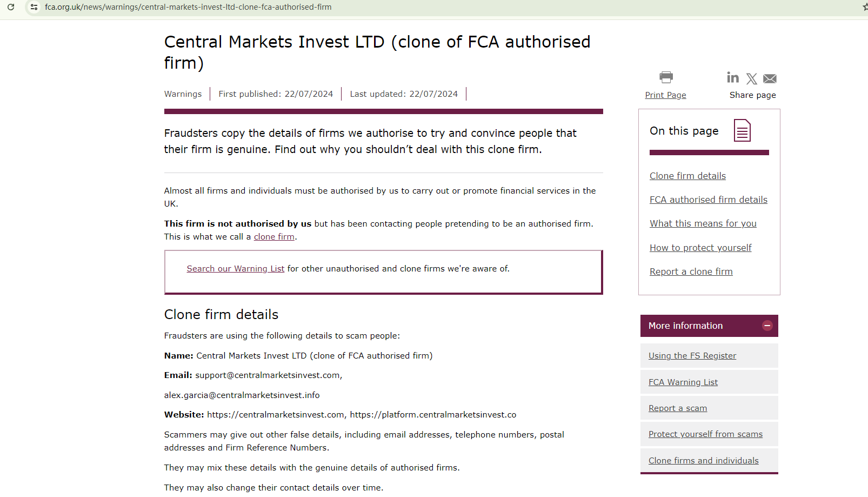
Task: Share page via LinkedIn icon
Action: click(733, 78)
